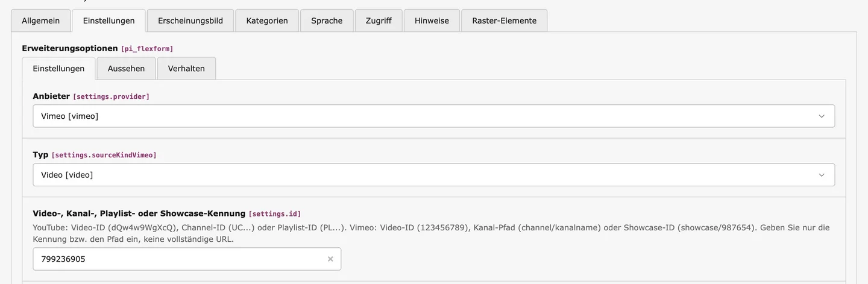Open the Erscheinungsbild tab
Viewport: 868px width, 284px height.
pyautogui.click(x=190, y=21)
